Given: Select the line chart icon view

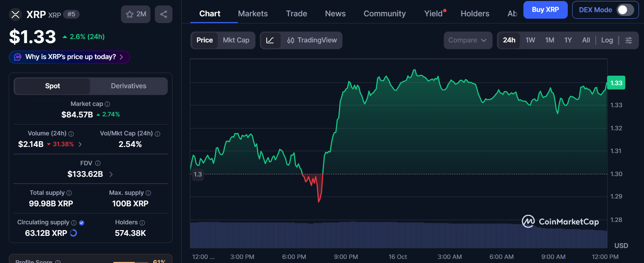Looking at the screenshot, I should [x=270, y=40].
